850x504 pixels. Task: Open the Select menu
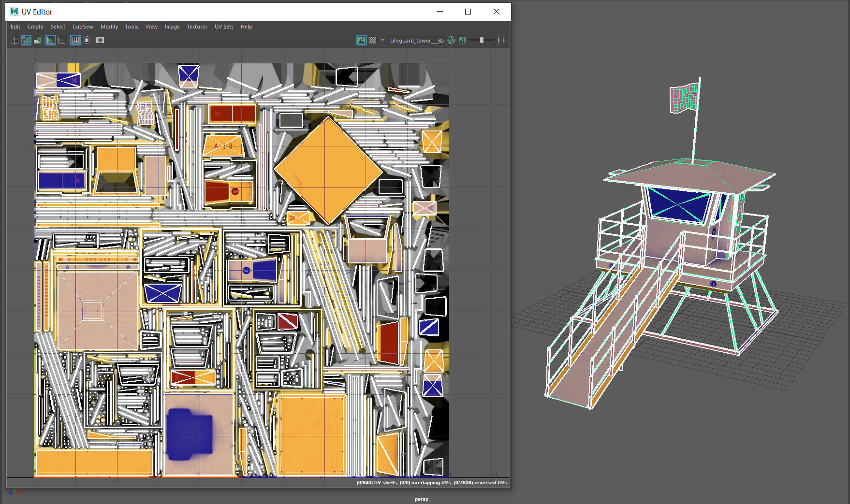coord(58,27)
